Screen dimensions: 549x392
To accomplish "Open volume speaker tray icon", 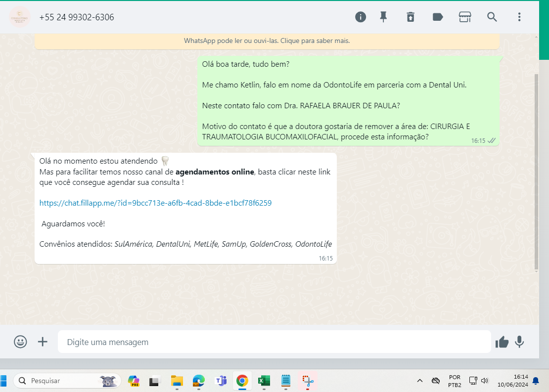I will click(485, 381).
